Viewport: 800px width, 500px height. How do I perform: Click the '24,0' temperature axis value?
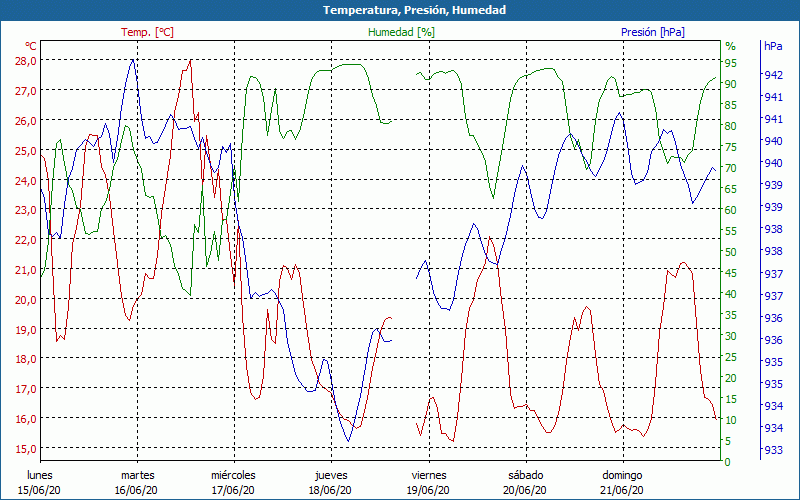[26, 180]
